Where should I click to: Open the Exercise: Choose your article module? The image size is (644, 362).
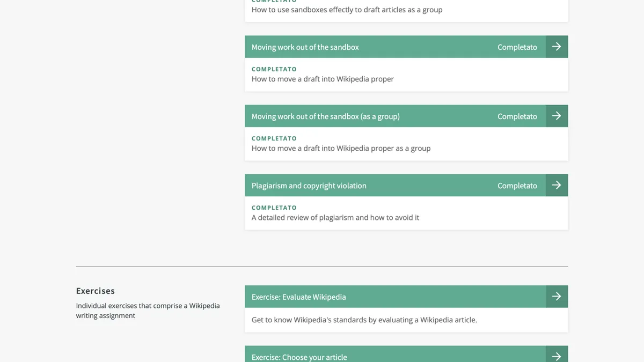[x=299, y=357]
